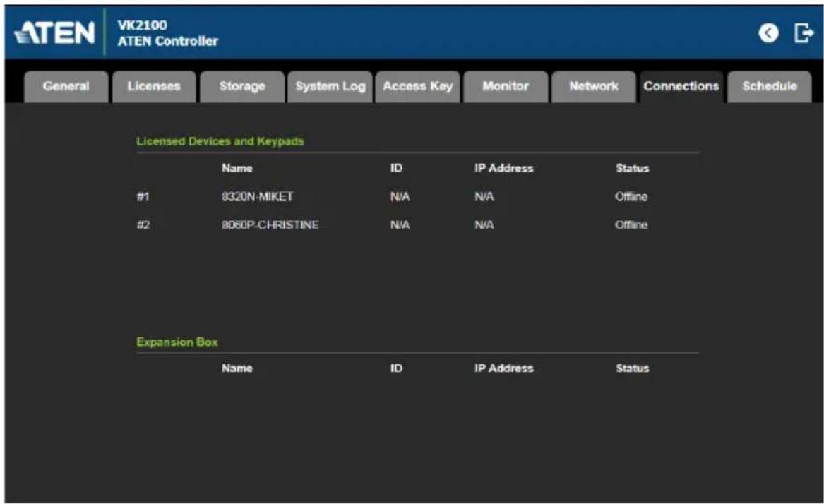Click ID column header under Expansion Box
The width and height of the screenshot is (824, 504).
coord(396,368)
